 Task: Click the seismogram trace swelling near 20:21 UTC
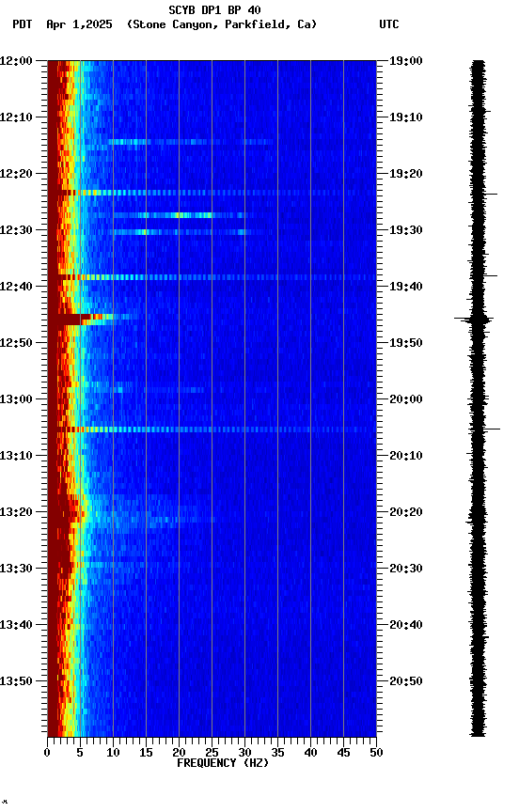(477, 519)
